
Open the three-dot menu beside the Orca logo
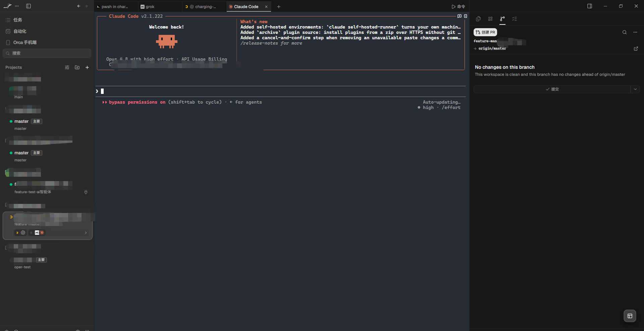coord(17,6)
